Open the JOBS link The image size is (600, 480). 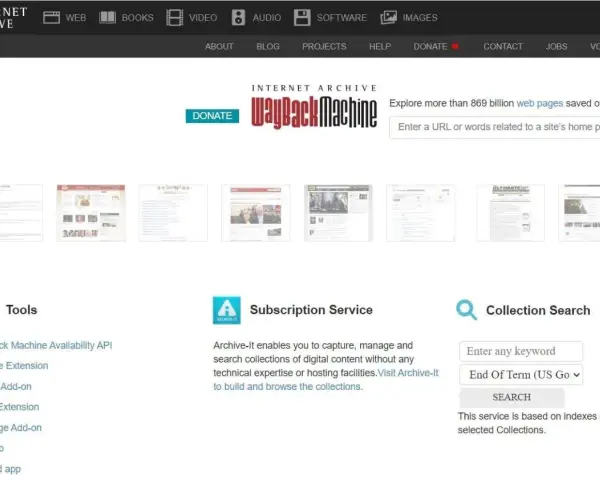click(x=556, y=47)
